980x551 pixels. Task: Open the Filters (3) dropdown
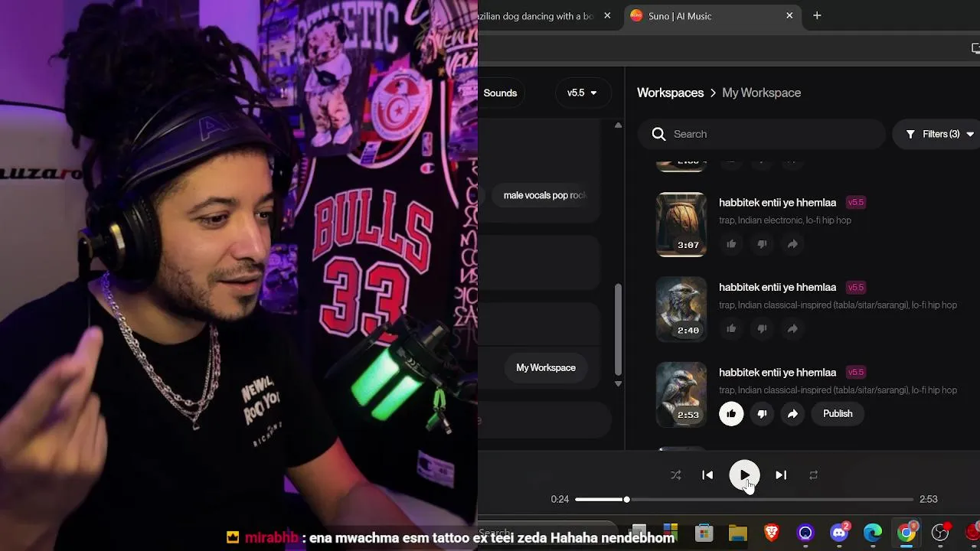pos(940,134)
